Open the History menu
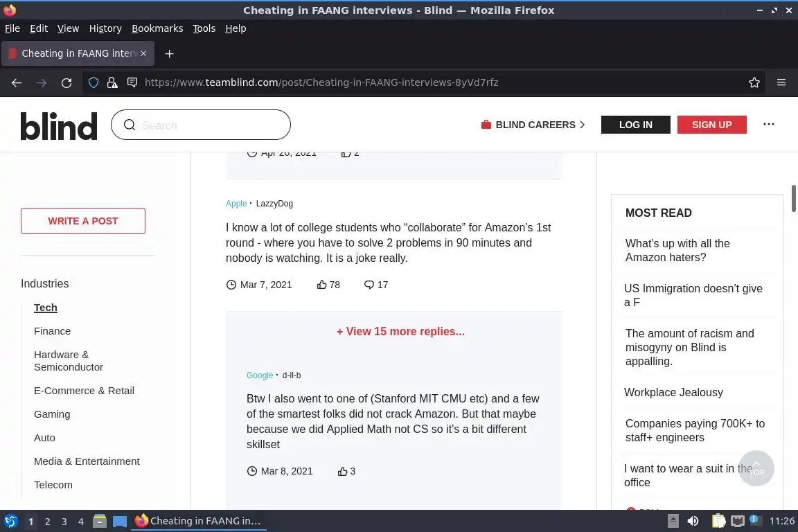Screen dimensions: 798x532 click(105, 28)
